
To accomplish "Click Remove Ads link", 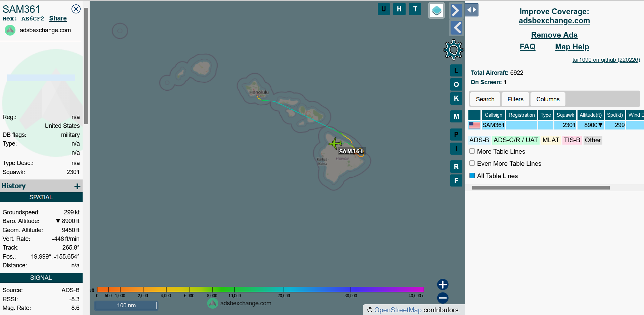I will (x=554, y=35).
